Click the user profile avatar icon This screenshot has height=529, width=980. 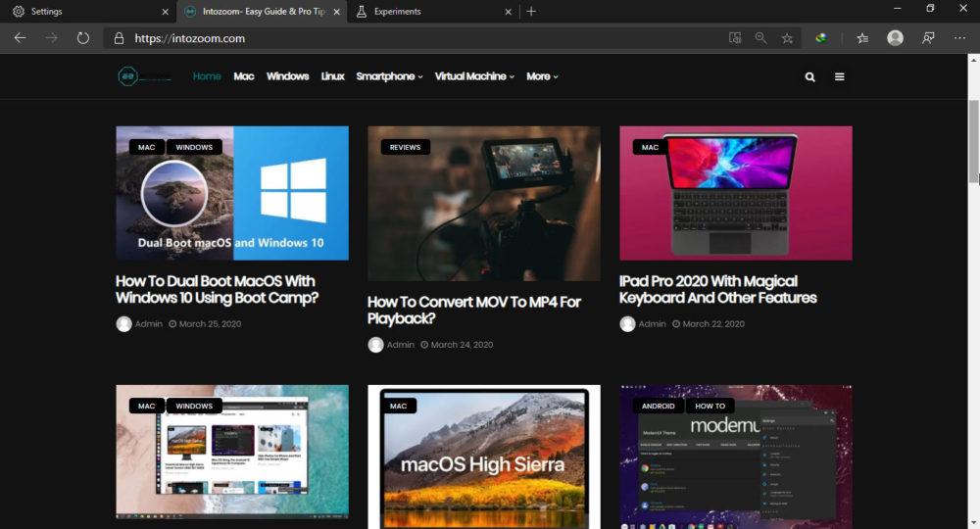[895, 38]
